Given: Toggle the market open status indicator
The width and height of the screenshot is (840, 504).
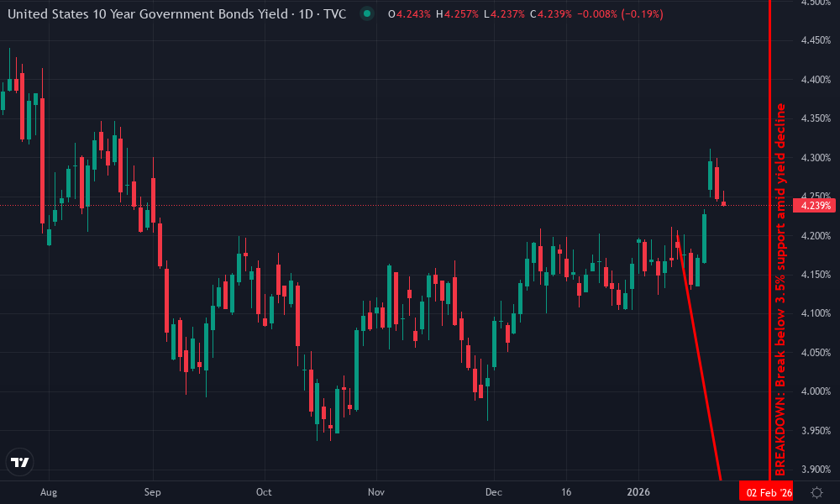Looking at the screenshot, I should click(x=365, y=14).
